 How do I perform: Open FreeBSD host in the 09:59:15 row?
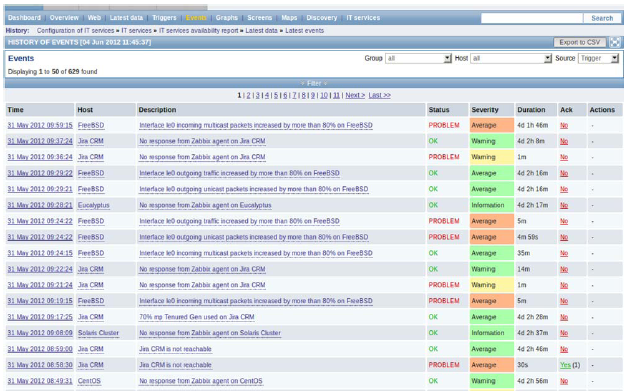91,125
